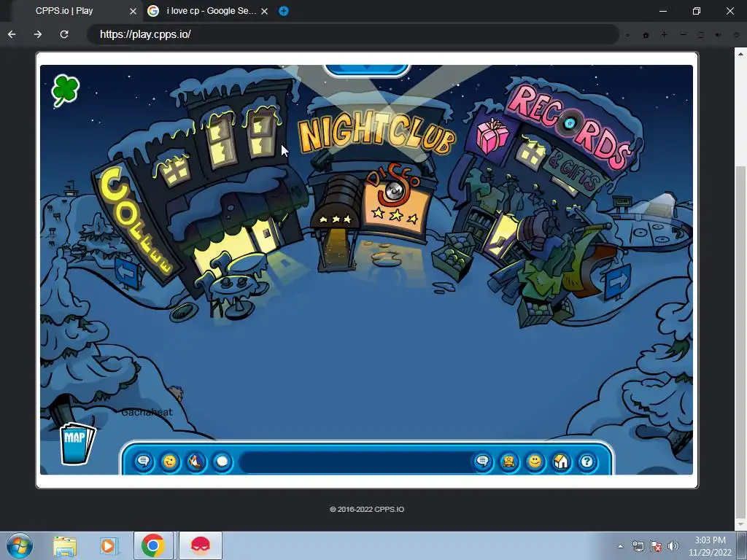Open the player card badge icon
This screenshot has width=747, height=560.
[x=508, y=462]
